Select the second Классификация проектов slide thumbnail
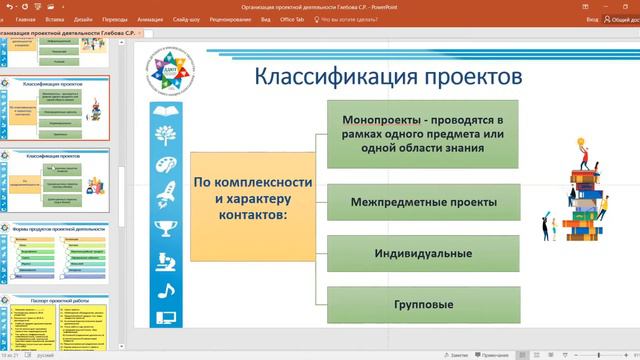This screenshot has height=360, width=640. [55, 180]
